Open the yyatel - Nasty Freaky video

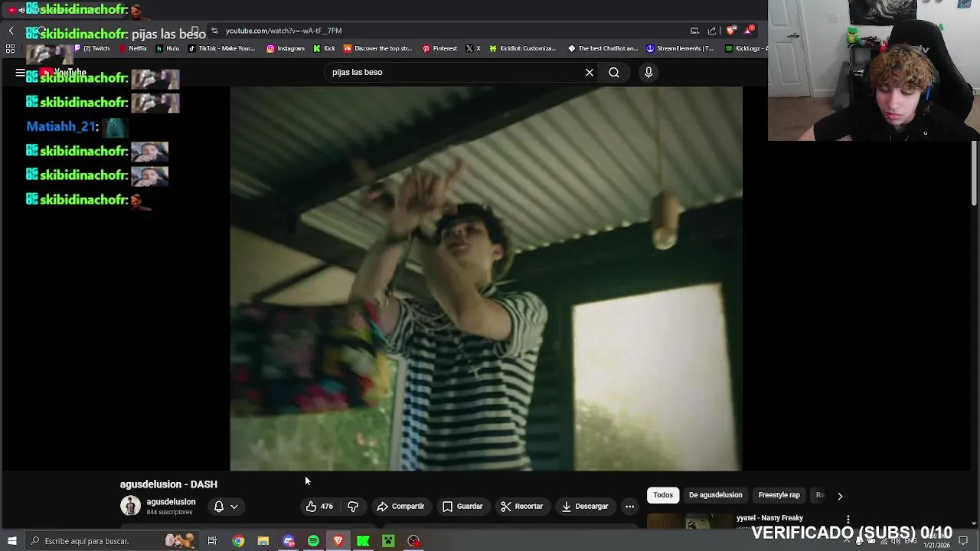[769, 518]
